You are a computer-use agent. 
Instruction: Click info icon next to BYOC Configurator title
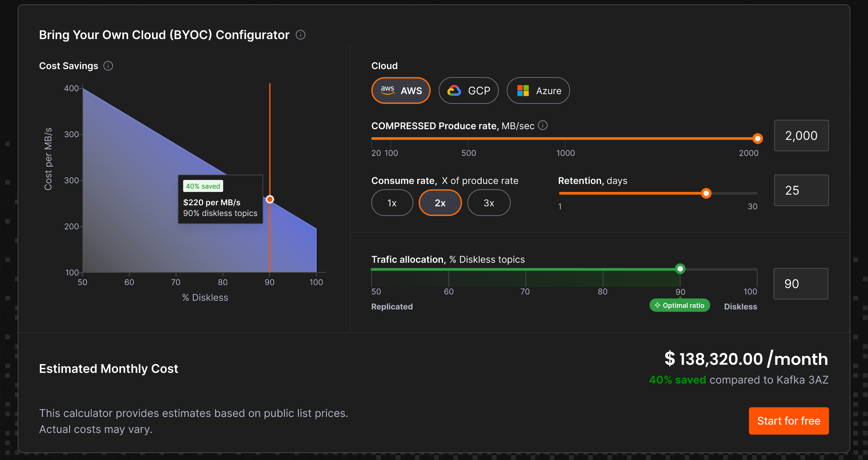[x=300, y=35]
